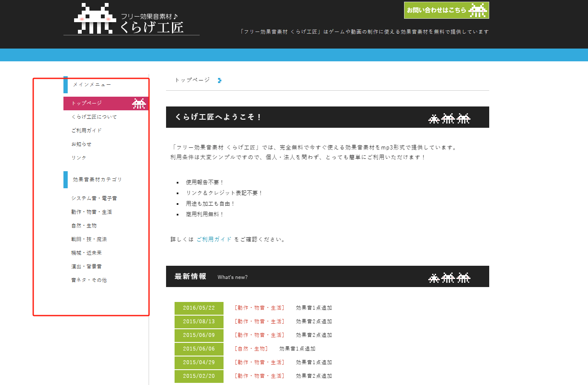Follow the ご利用ガイド link in the welcome text
Viewport: 588px width, 385px height.
click(214, 239)
